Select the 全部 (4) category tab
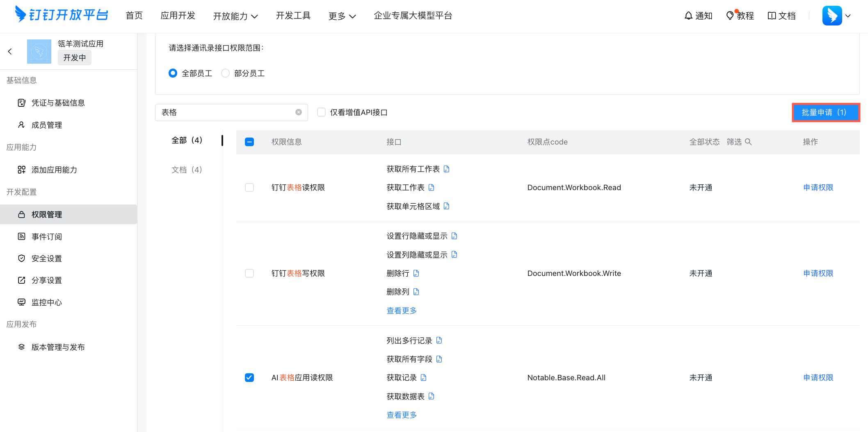Image resolution: width=868 pixels, height=432 pixels. coord(187,140)
